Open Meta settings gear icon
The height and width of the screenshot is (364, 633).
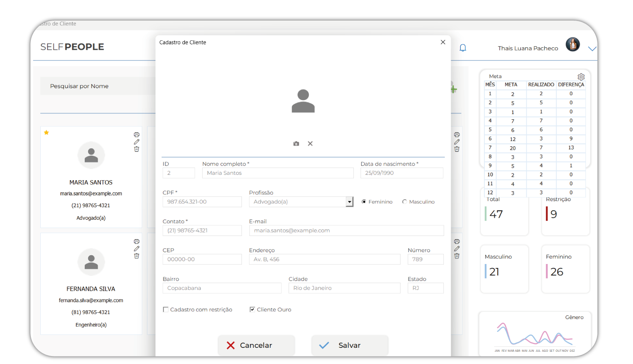581,77
